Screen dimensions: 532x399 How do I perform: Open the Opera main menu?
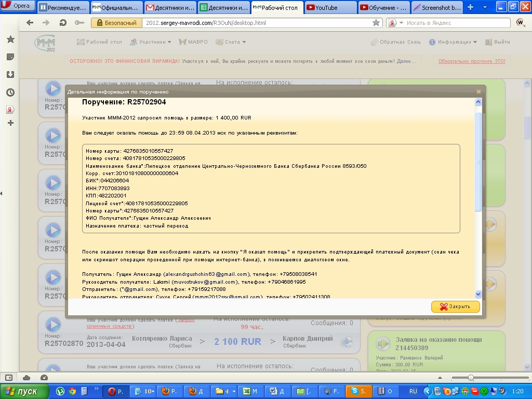point(18,5)
